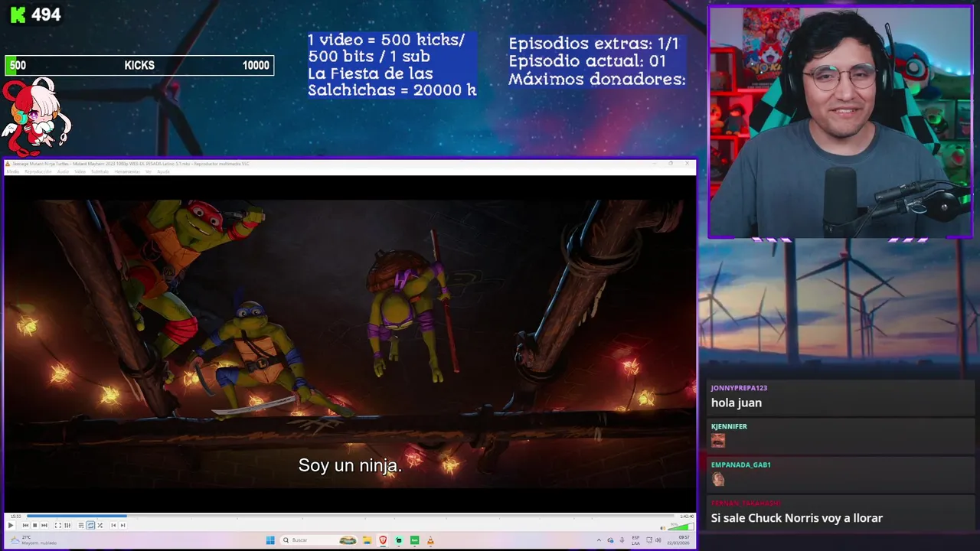The width and height of the screenshot is (980, 551).
Task: Open the VLC Medio menu
Action: [x=13, y=171]
